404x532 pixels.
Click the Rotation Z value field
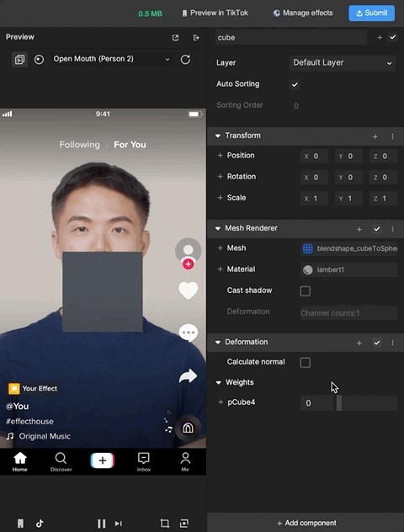click(x=383, y=178)
